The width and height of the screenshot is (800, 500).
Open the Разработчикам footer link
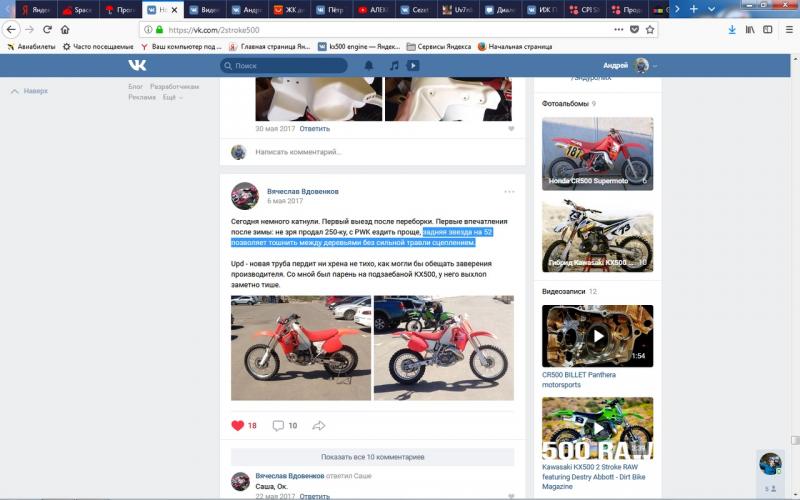tap(174, 87)
